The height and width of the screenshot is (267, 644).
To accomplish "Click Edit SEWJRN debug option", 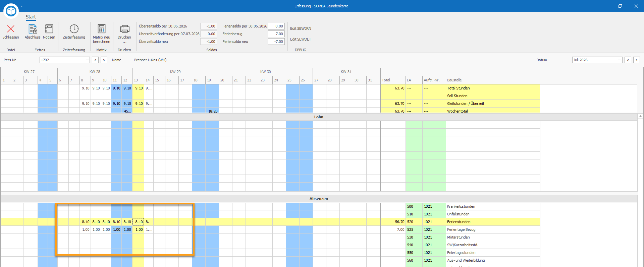I will (301, 28).
